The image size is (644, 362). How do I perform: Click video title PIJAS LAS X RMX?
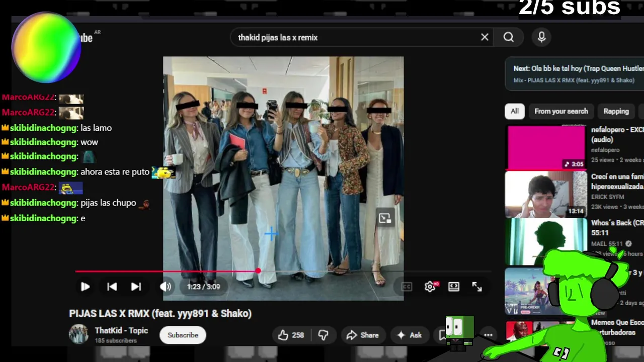coord(160,313)
